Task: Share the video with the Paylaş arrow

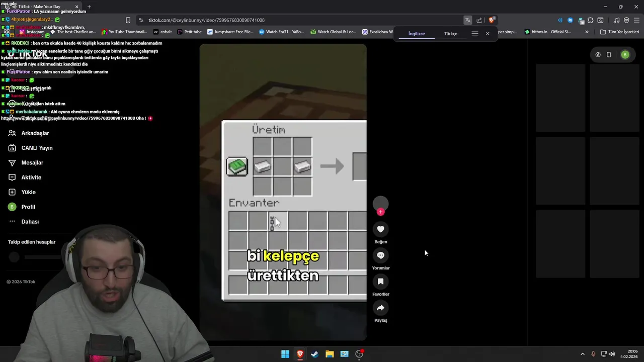Action: 380,308
